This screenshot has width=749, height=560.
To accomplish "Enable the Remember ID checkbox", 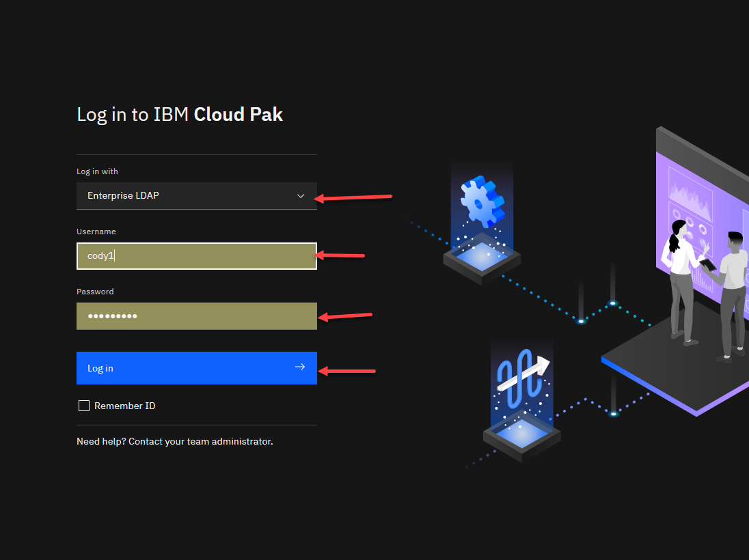I will click(84, 406).
